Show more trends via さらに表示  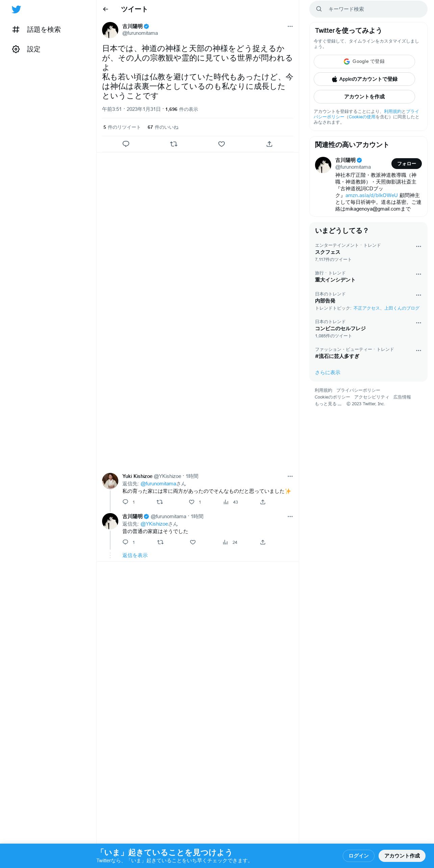pos(328,372)
